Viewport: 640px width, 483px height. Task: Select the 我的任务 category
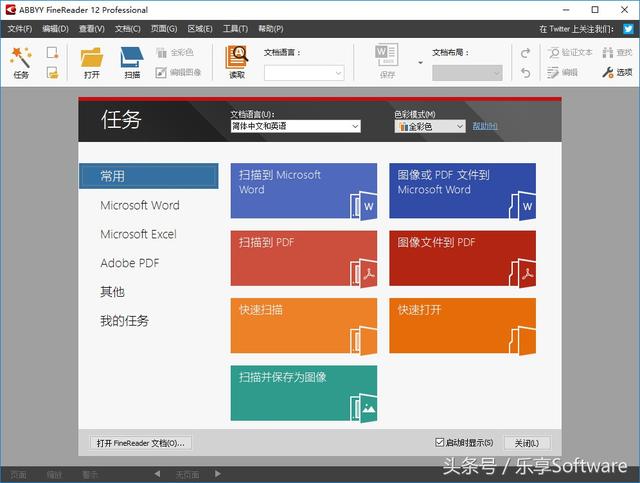[124, 321]
